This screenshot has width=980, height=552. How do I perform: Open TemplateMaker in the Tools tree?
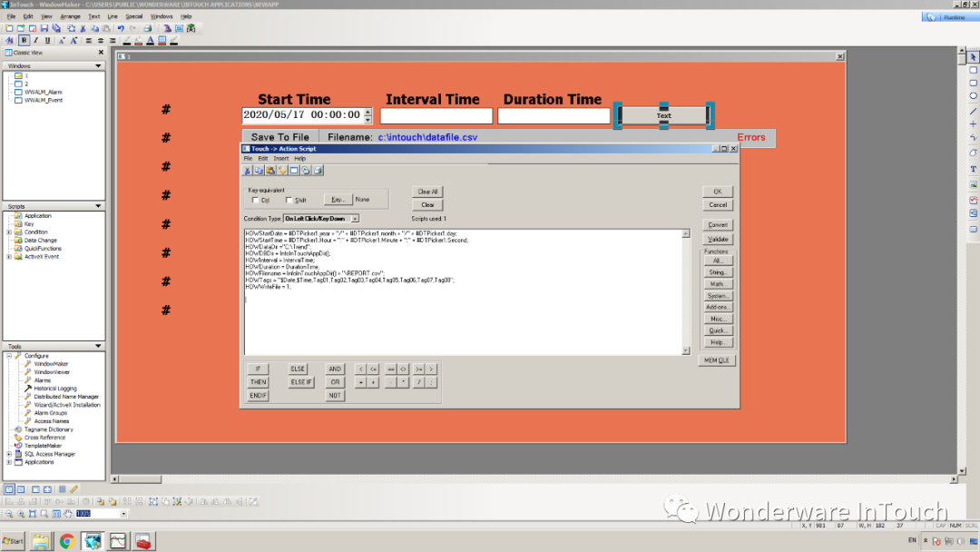click(45, 446)
